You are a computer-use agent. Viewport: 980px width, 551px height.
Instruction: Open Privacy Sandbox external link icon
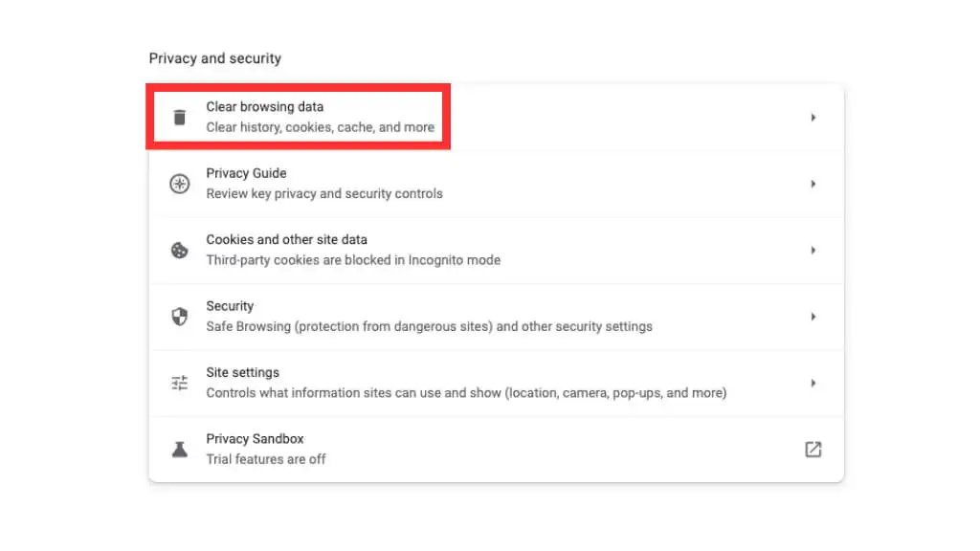813,450
